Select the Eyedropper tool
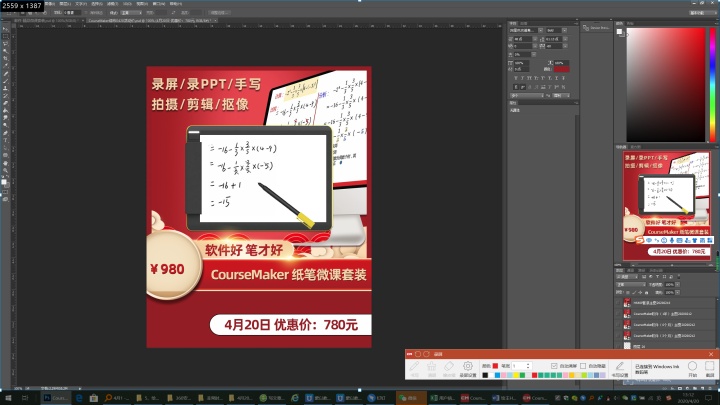This screenshot has height=405, width=720. (6, 66)
